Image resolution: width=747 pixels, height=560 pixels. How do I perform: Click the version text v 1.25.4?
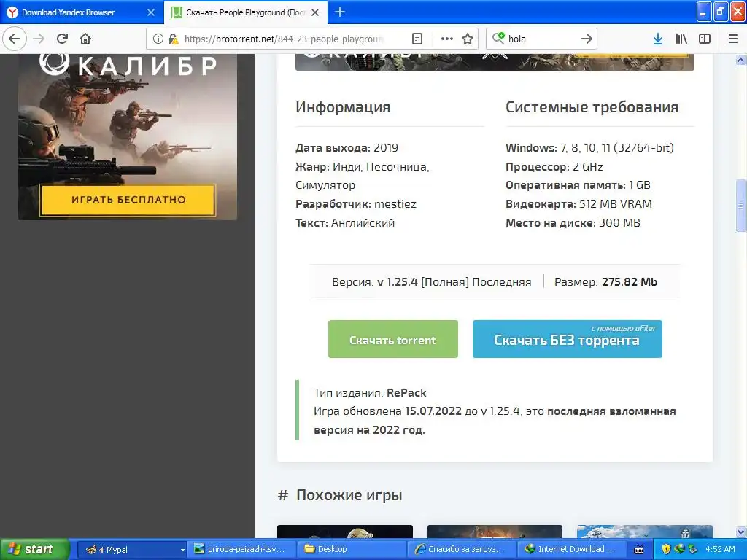(x=398, y=282)
